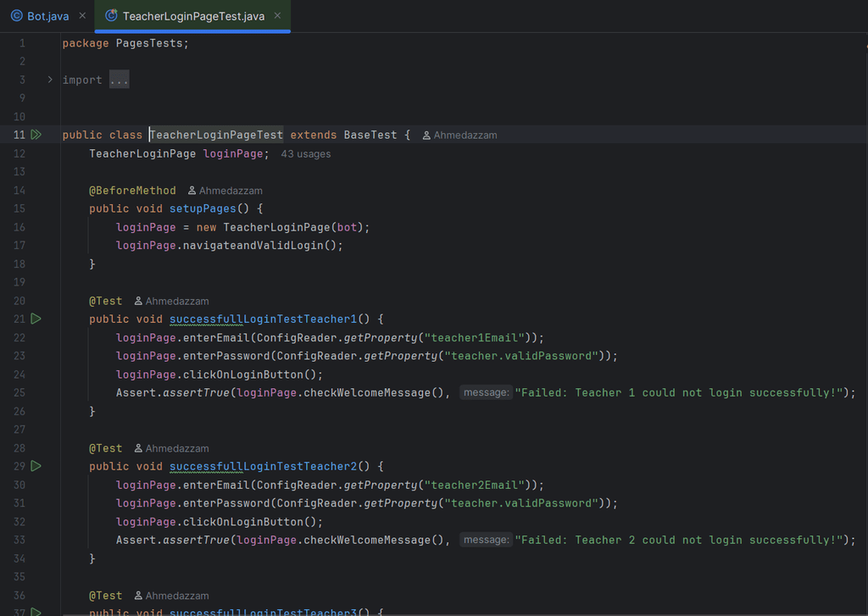Click the message: parameter hint on line 25
Screen dimensions: 868x616
tap(486, 393)
